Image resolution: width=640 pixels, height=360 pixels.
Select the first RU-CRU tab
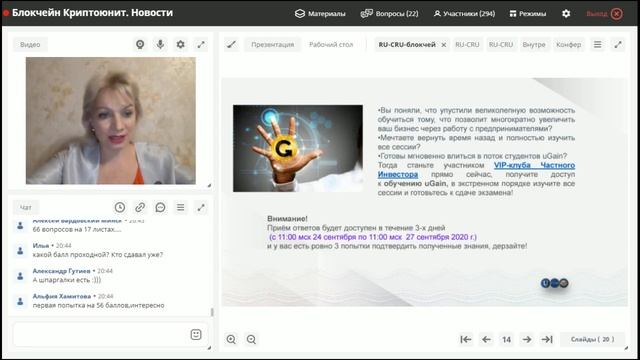pos(467,44)
